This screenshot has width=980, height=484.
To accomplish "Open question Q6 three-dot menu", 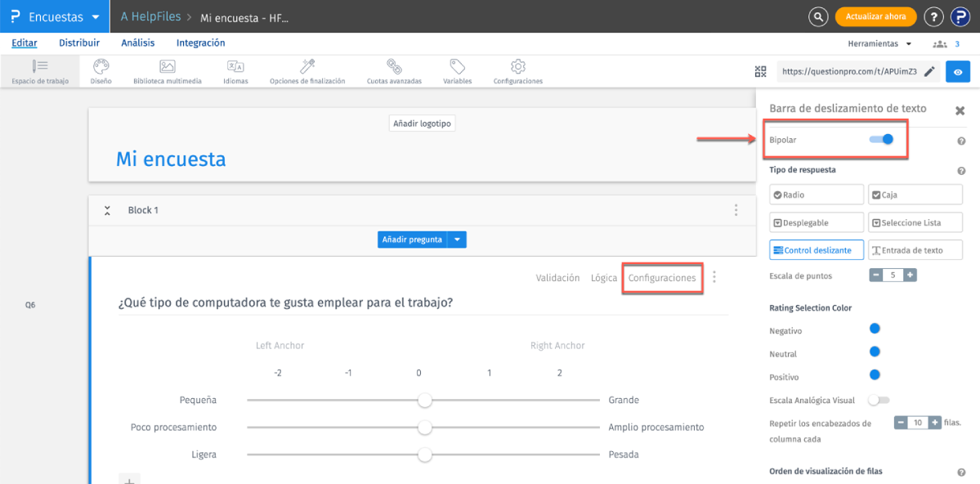I will 715,276.
